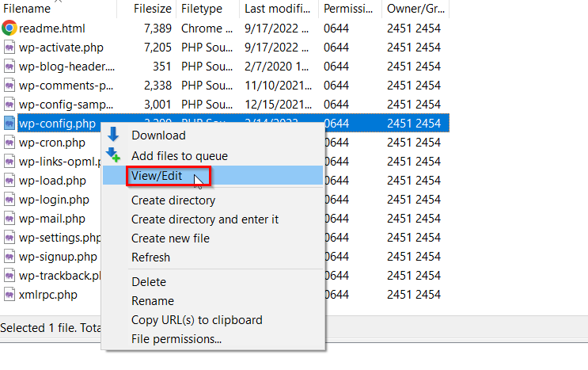Select the wp-links-opml file name
588x370 pixels.
[60, 162]
